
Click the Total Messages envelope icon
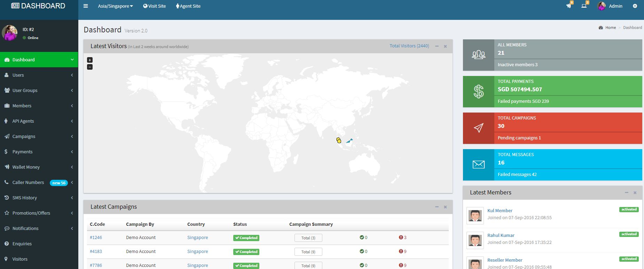(478, 164)
